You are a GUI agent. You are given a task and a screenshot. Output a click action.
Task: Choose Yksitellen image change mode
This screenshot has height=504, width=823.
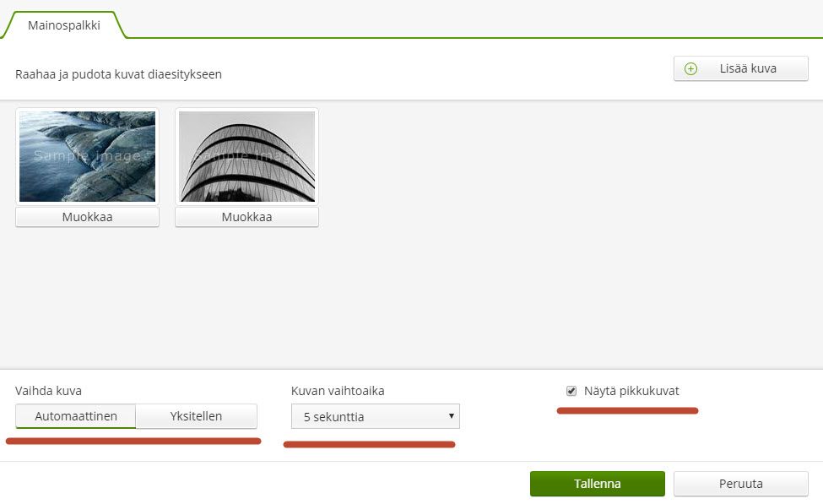pos(197,416)
